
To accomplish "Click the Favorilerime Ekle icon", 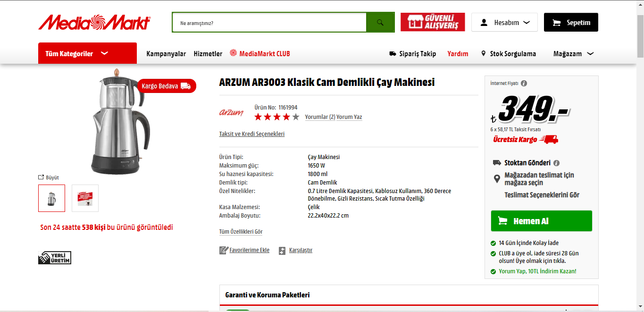I will (x=224, y=250).
